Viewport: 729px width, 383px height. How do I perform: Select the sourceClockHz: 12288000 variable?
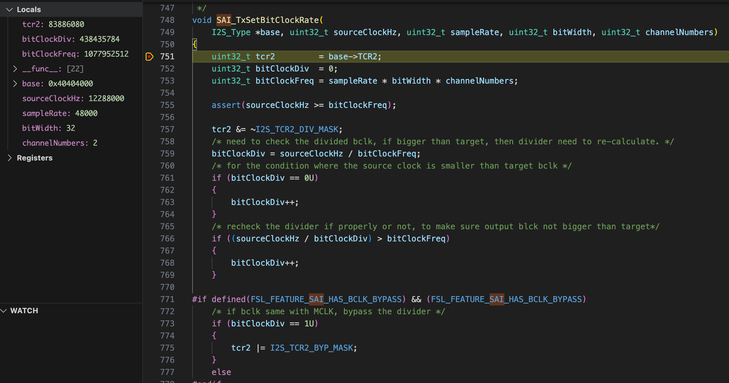tap(73, 99)
